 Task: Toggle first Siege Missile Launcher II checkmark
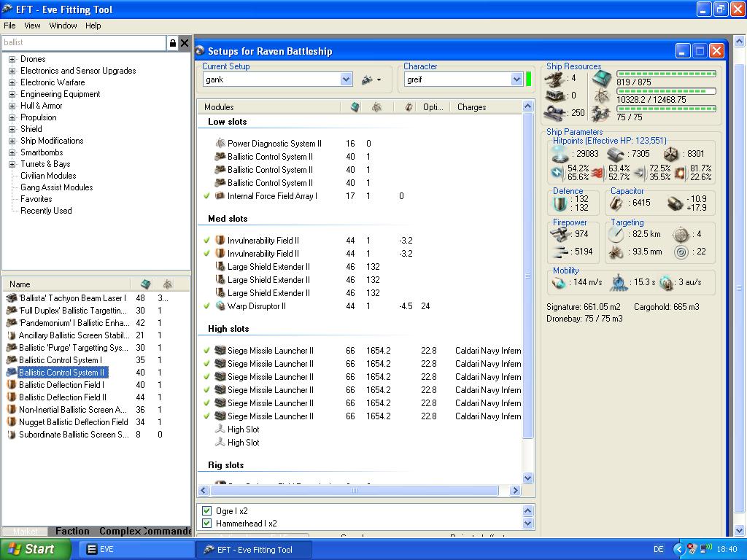(206, 351)
